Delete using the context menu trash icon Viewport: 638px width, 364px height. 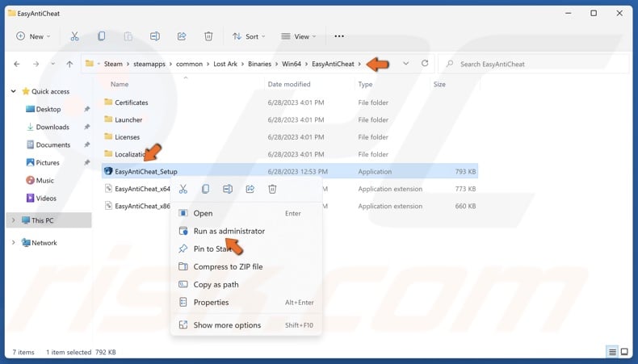tap(272, 189)
